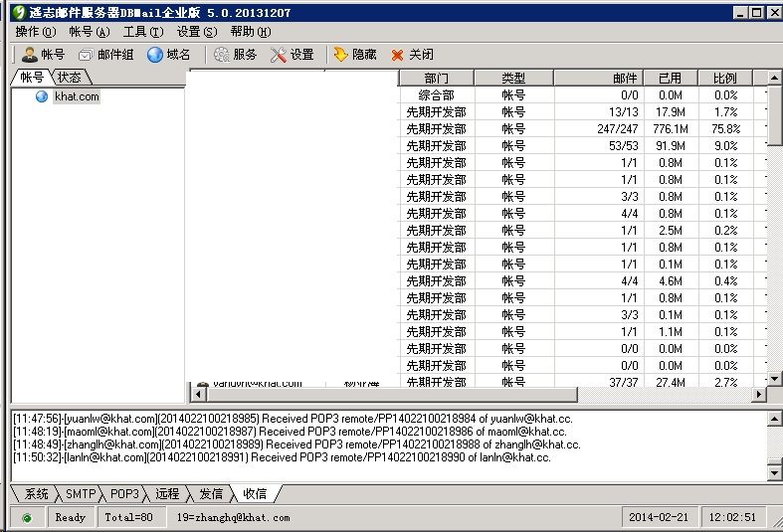Click the 91.9M used size cell

coord(671,146)
